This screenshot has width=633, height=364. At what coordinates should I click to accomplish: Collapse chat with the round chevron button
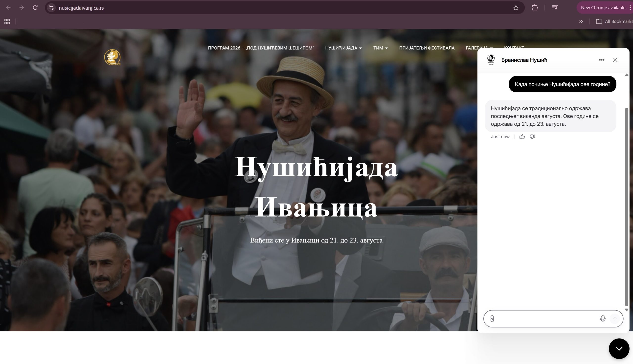point(619,349)
